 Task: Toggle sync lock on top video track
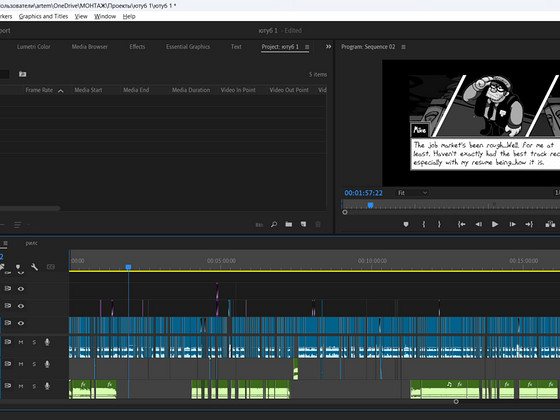click(x=8, y=288)
